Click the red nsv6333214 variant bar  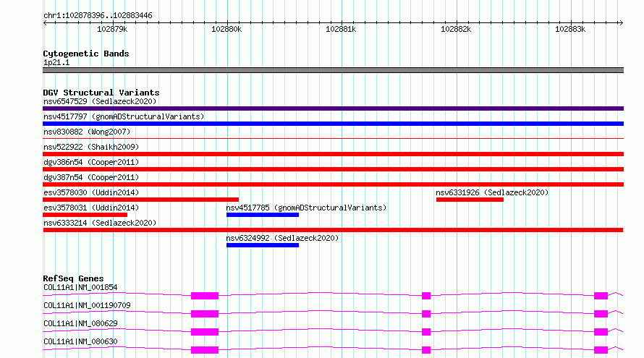[333, 230]
